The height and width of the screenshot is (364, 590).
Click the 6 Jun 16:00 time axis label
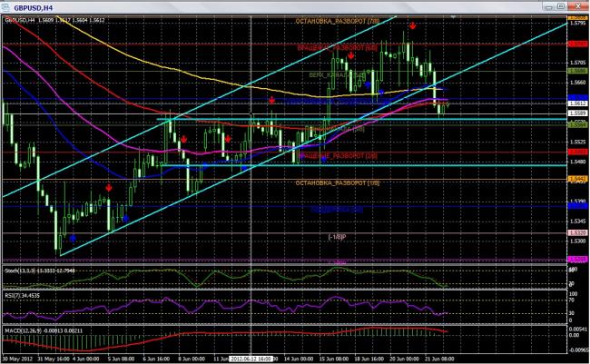pos(156,359)
